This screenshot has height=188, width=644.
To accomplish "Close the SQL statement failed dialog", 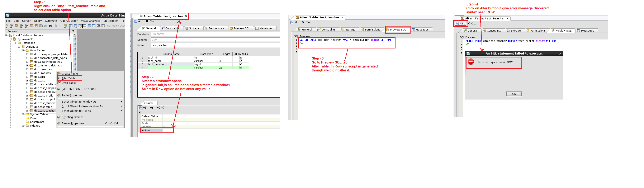I will pos(560,54).
